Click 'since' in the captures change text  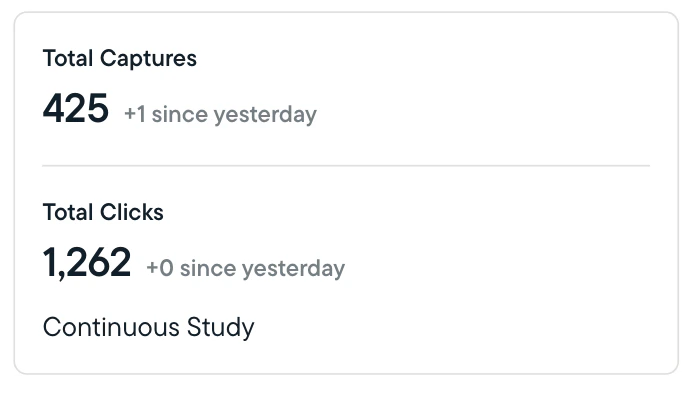pos(180,115)
